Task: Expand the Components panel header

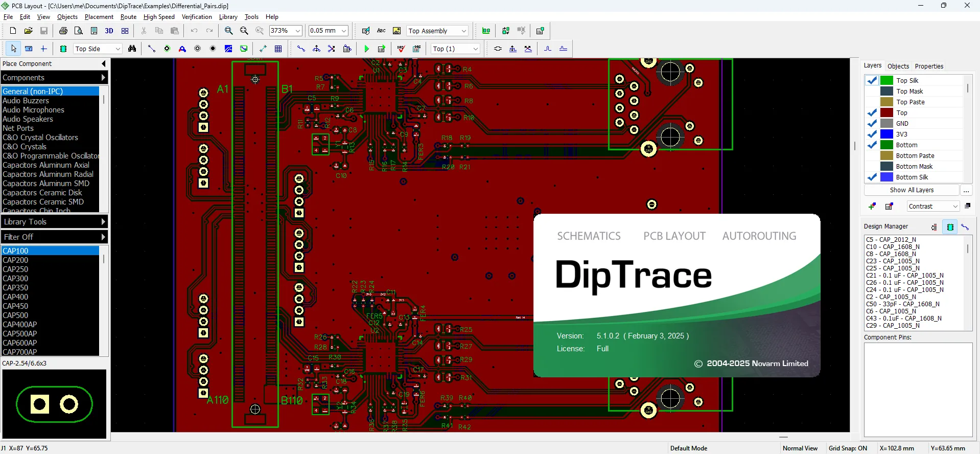Action: [x=54, y=78]
